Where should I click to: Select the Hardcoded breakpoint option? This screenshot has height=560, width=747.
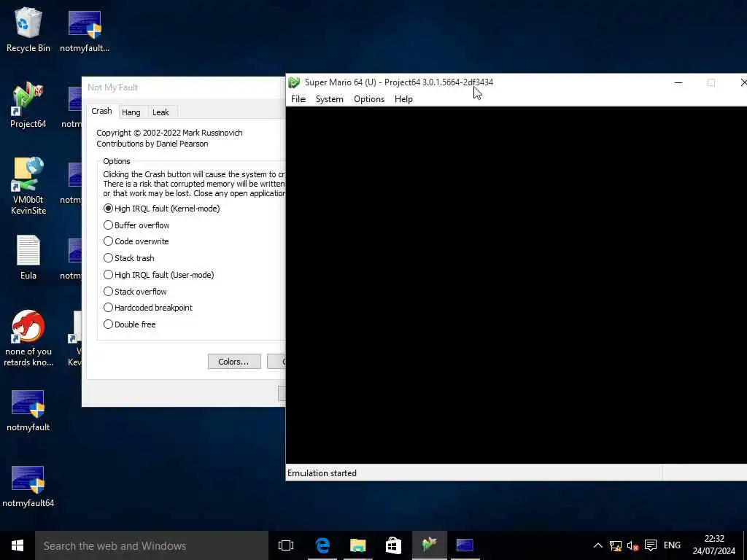147,308
